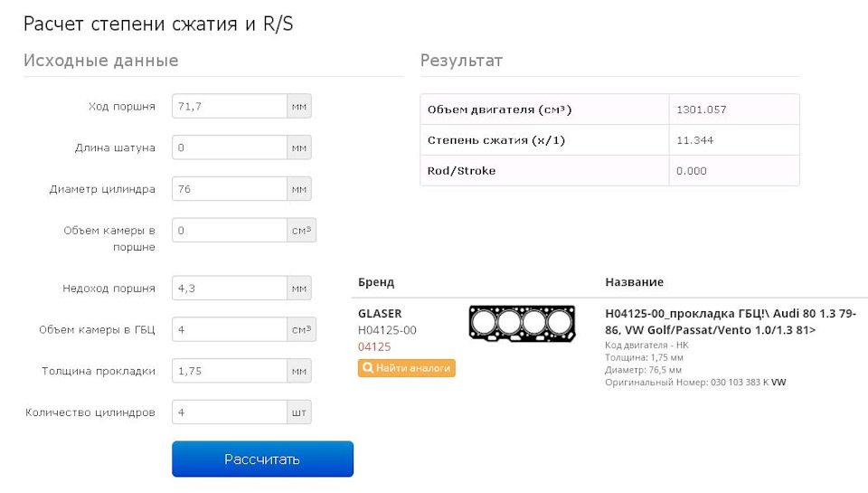Select the Объем камеры в ГБЦ field
Viewport: 868px width, 493px height.
click(x=230, y=329)
